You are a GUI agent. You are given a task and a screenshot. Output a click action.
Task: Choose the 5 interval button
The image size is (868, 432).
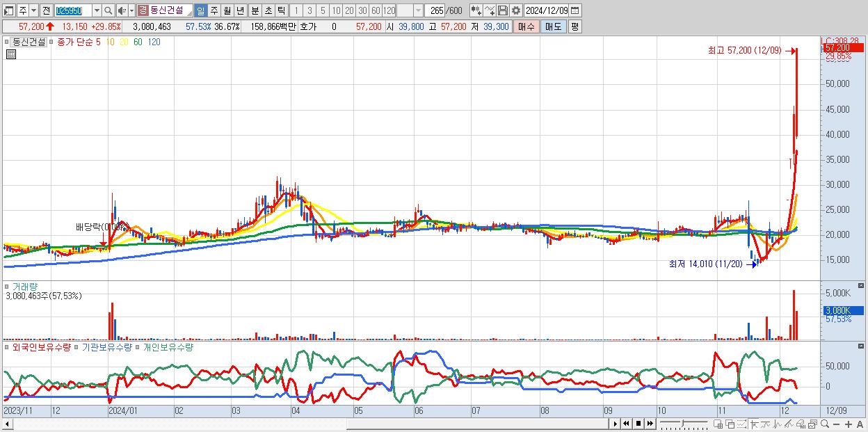tap(323, 10)
